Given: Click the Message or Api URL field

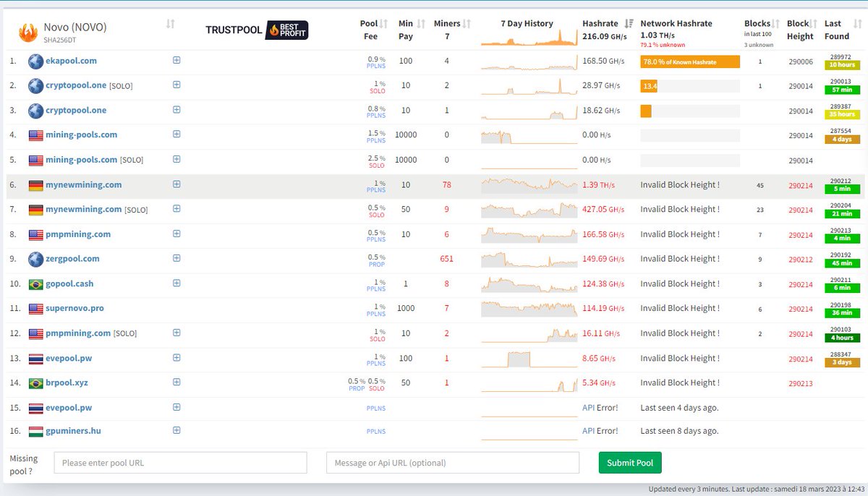Looking at the screenshot, I should point(453,463).
